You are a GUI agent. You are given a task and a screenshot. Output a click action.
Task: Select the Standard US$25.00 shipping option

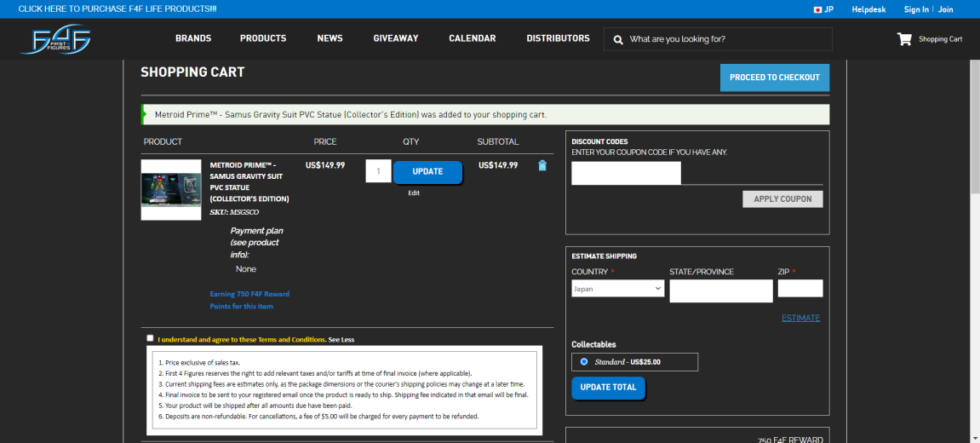(x=584, y=362)
